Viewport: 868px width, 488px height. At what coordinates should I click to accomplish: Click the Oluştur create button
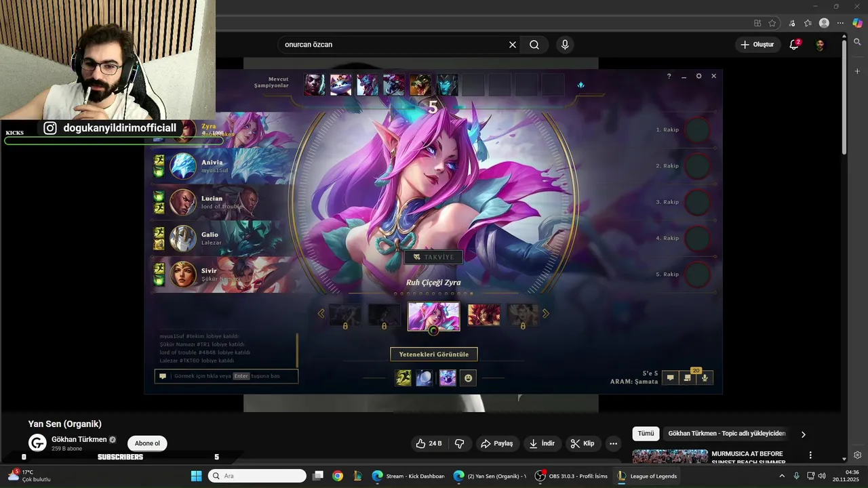tap(757, 45)
